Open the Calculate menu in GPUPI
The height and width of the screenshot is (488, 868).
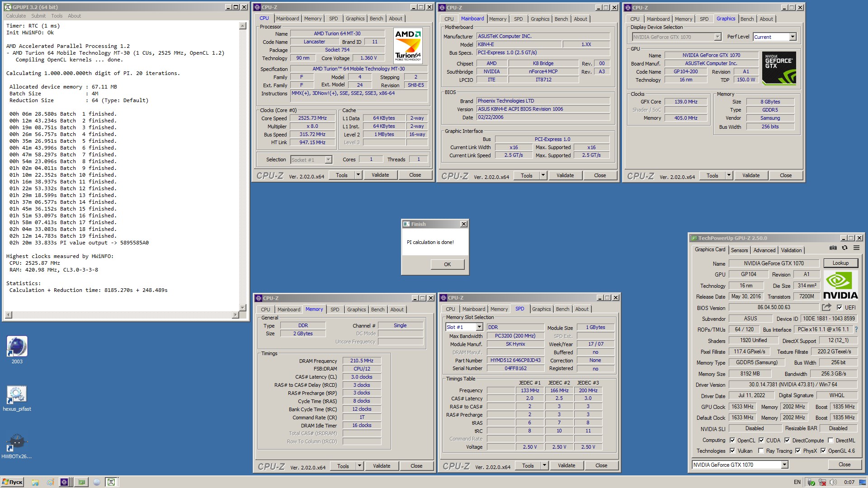click(16, 16)
